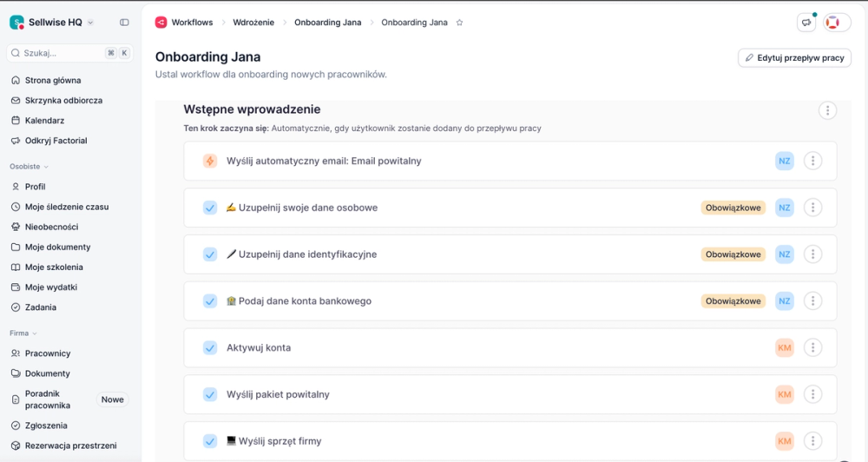Expand the Sellwise HQ company dropdown

(91, 23)
